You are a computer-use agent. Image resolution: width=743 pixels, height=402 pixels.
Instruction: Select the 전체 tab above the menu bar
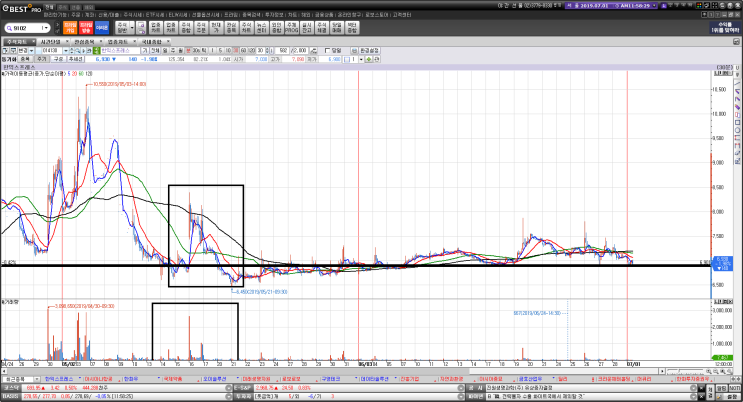coord(49,8)
